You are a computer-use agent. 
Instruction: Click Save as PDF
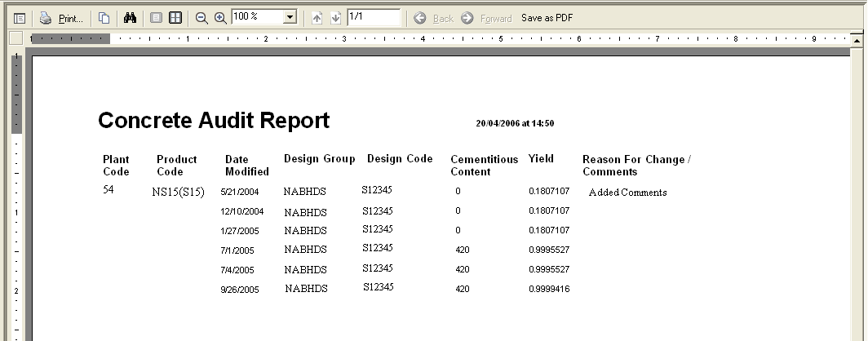(547, 18)
